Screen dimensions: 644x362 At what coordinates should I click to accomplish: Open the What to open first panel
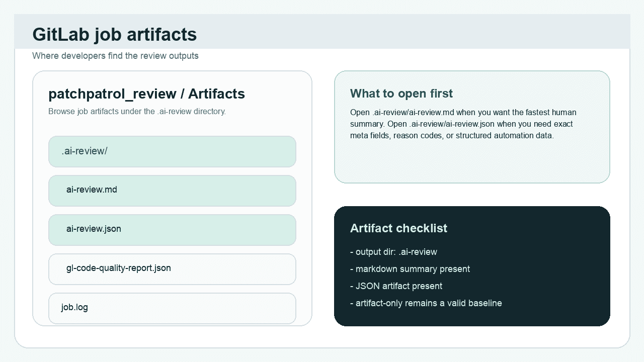pyautogui.click(x=472, y=127)
